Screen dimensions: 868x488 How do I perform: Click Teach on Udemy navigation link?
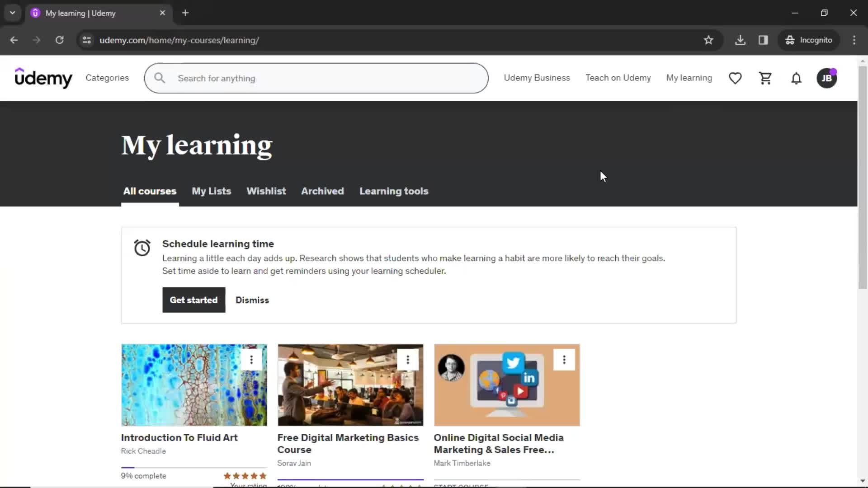point(618,77)
